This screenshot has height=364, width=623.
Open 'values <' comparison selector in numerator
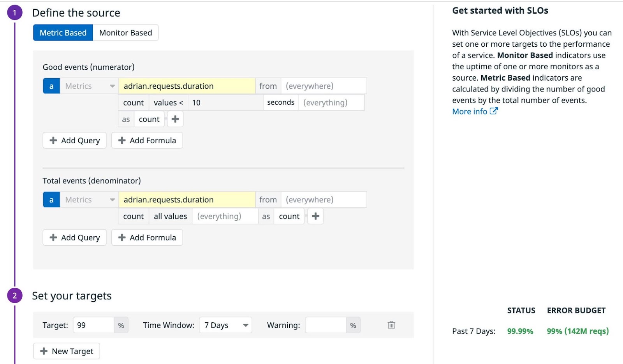168,103
